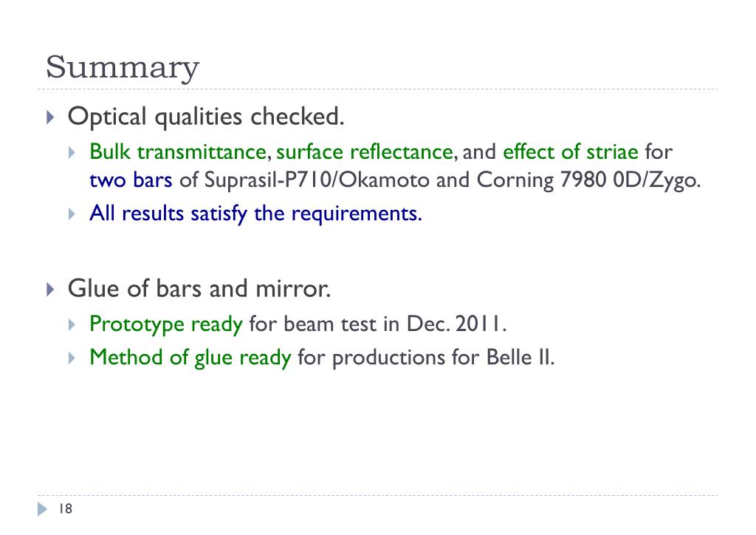
Task: Click the heading Glue of bars and mirror
Action: pyautogui.click(x=199, y=288)
